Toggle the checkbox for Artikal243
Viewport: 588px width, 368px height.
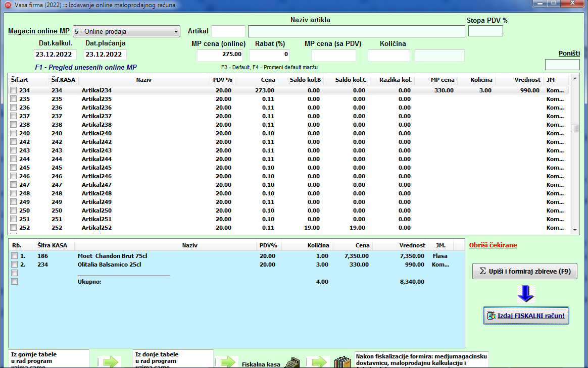point(14,150)
